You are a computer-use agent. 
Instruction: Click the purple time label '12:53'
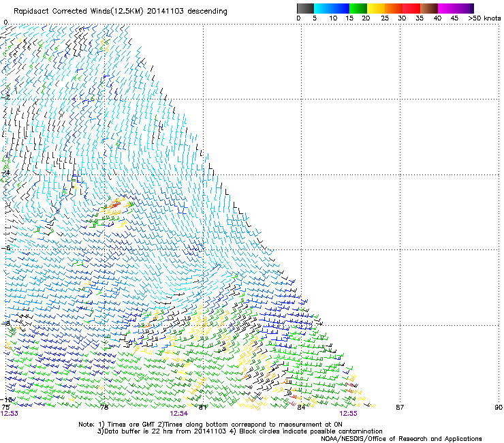click(10, 414)
